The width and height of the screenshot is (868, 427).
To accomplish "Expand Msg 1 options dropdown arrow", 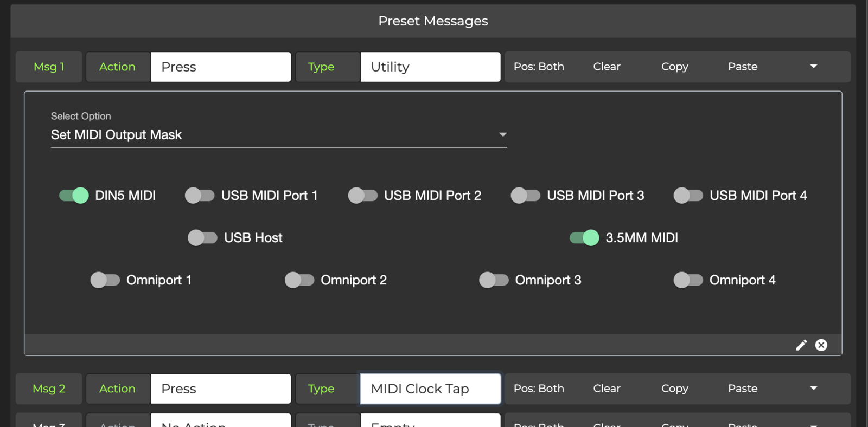I will [813, 67].
